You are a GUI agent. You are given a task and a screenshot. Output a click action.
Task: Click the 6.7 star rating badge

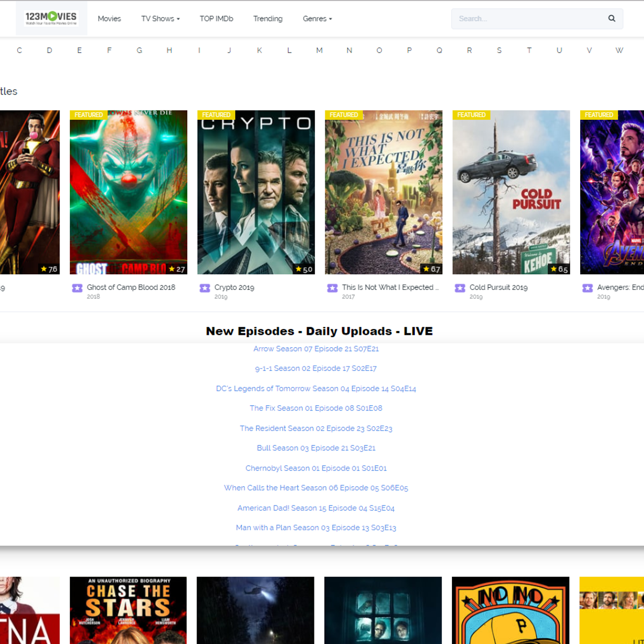point(431,269)
